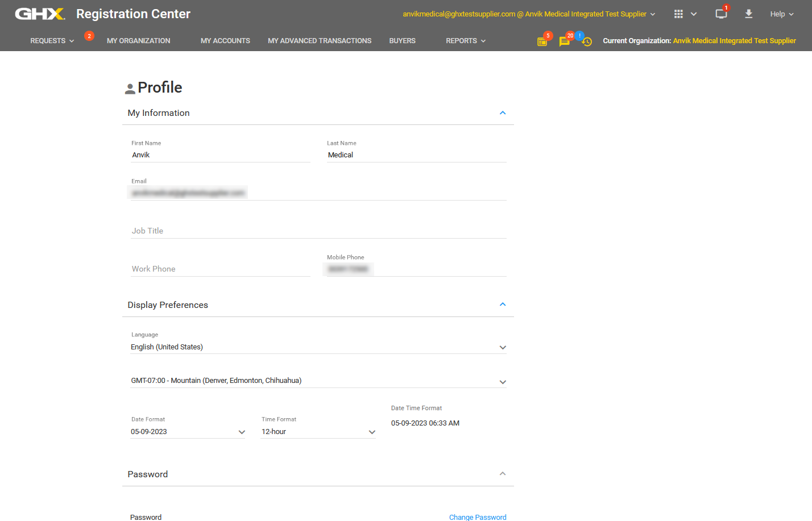
Task: Click the profile person icon
Action: (130, 89)
